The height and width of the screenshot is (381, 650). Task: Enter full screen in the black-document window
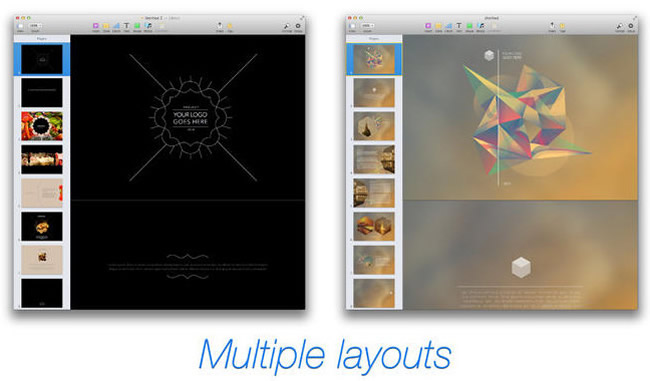(302, 18)
